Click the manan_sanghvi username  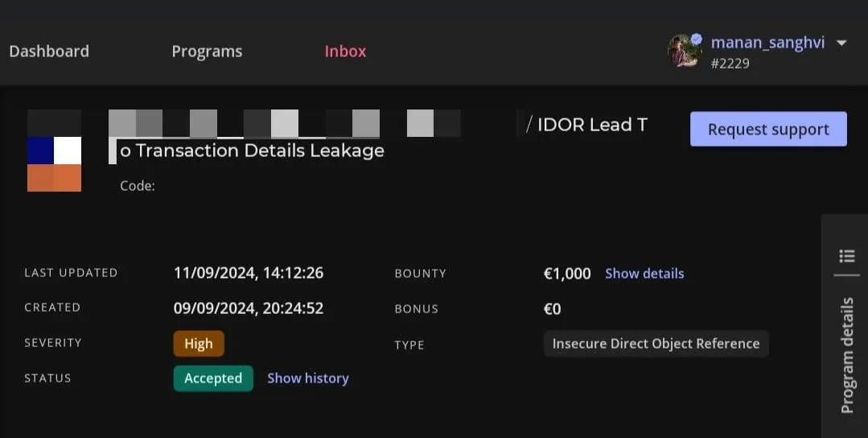coord(767,43)
